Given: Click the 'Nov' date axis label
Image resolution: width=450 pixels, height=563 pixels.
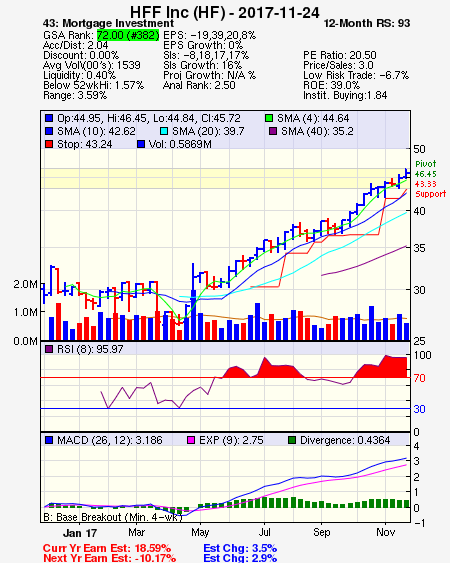Looking at the screenshot, I should click(385, 532).
